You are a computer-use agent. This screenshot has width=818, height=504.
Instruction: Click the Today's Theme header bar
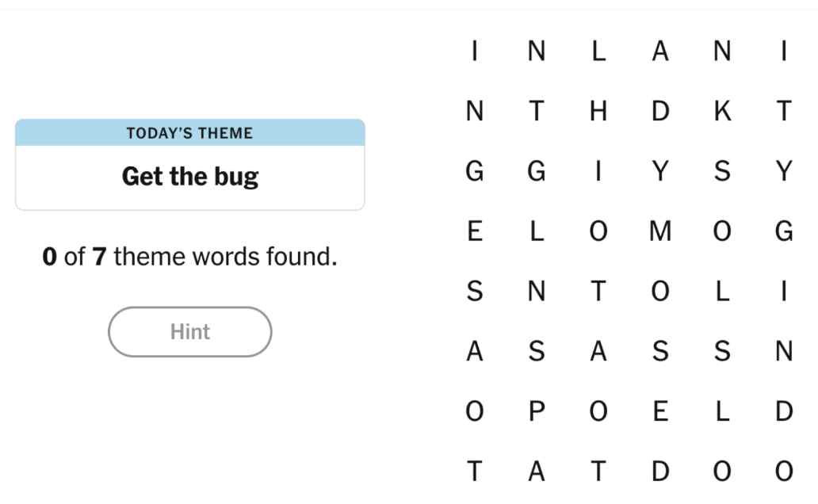point(190,133)
